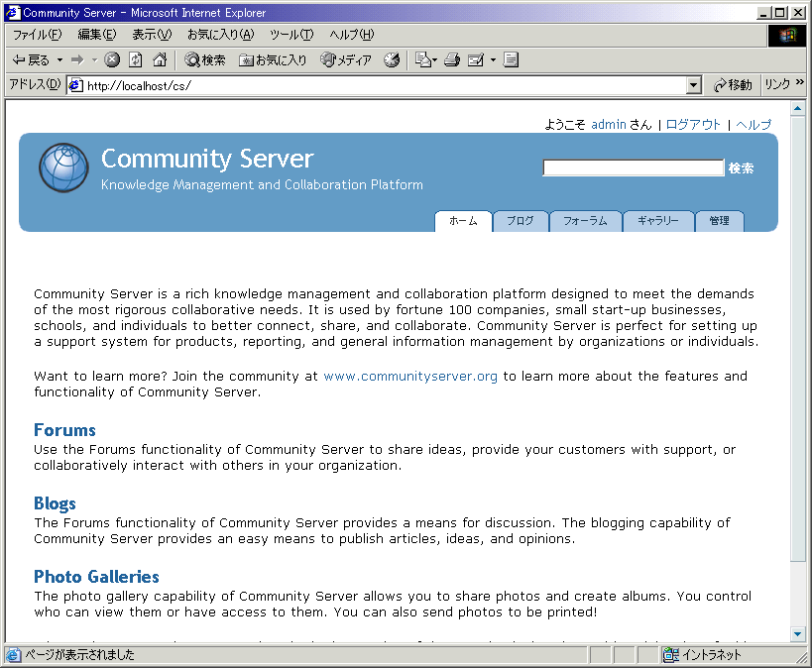Open the ヘルプ(H) menu
Screen dimensions: 812x668
pyautogui.click(x=352, y=35)
